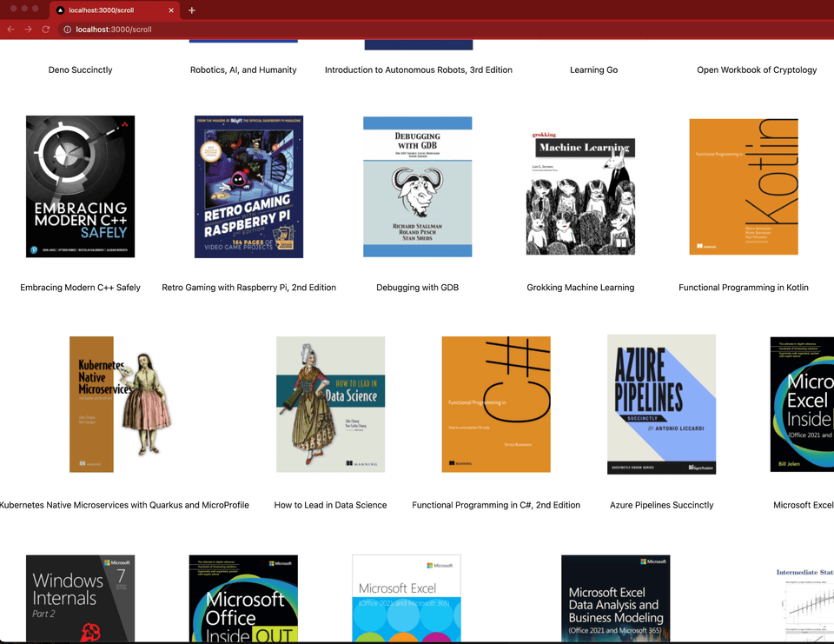Open Excel Data Analysis and Business Modeling cover
The image size is (834, 644).
click(616, 598)
